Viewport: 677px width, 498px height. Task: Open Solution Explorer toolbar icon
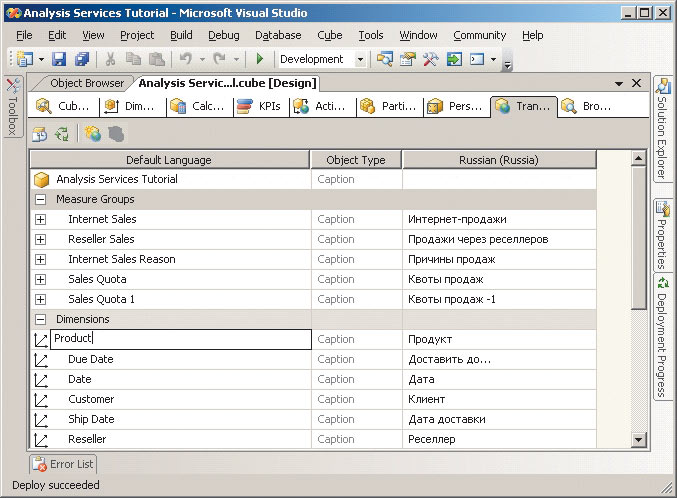(385, 59)
